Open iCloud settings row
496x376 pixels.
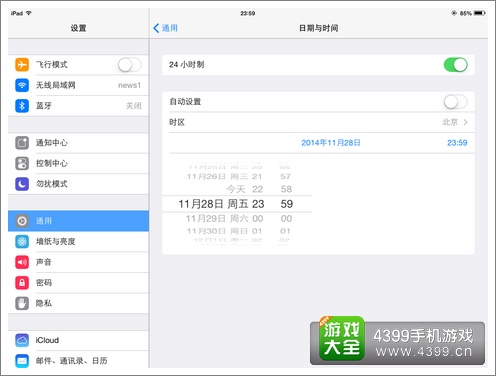pos(78,340)
